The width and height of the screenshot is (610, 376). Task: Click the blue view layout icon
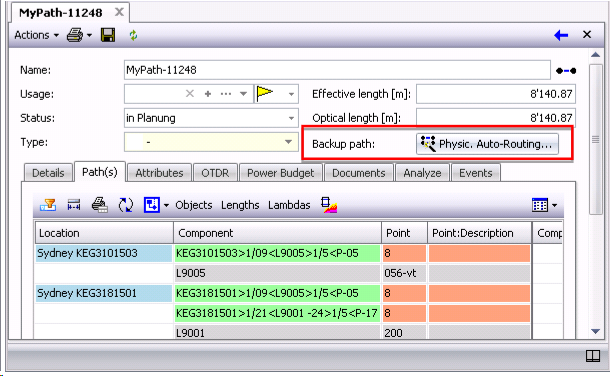[x=152, y=205]
